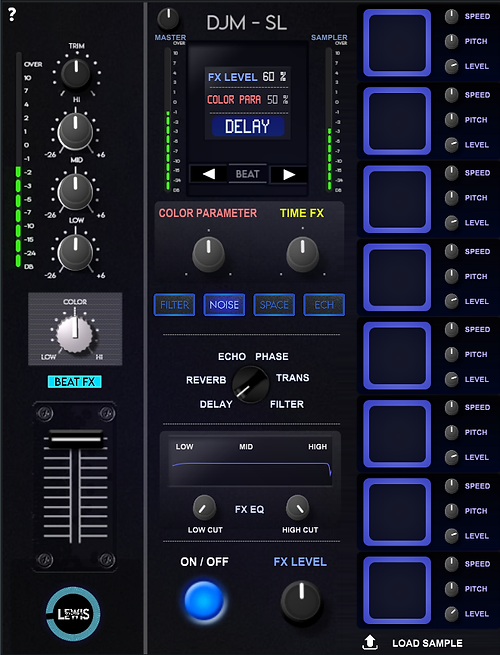Click fifth pad's PITCH knob
This screenshot has width=500, height=655.
(451, 354)
